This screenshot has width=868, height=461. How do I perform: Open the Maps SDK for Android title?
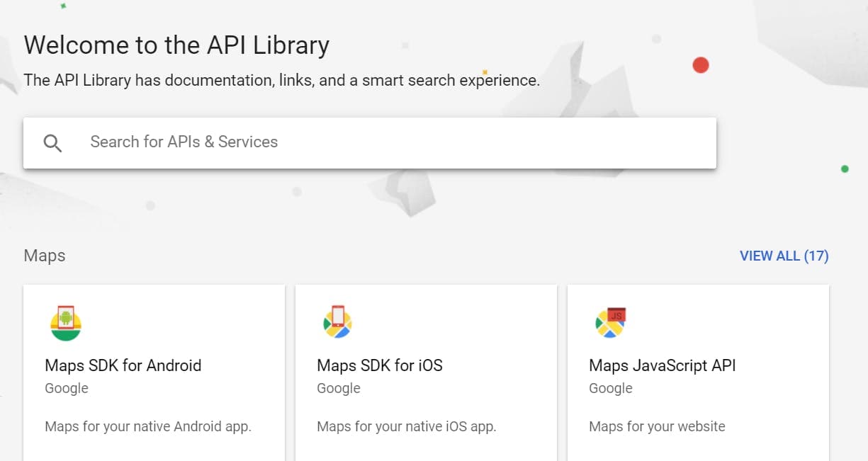pyautogui.click(x=123, y=365)
